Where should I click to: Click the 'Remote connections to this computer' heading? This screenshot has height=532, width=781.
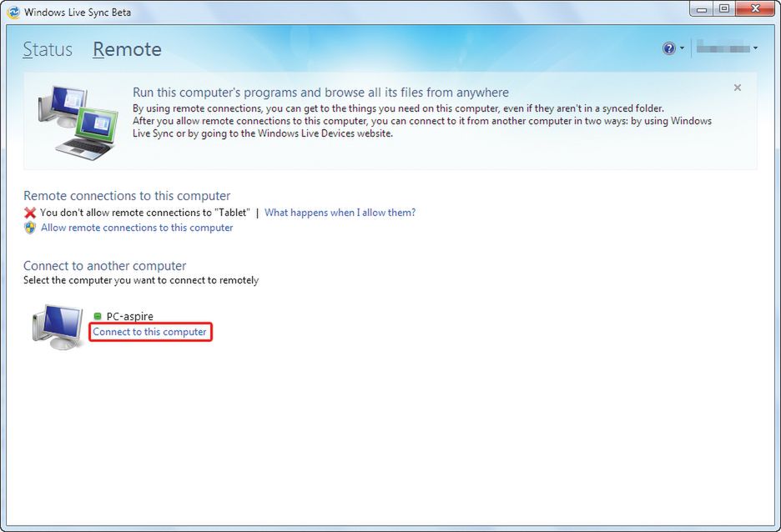[127, 196]
